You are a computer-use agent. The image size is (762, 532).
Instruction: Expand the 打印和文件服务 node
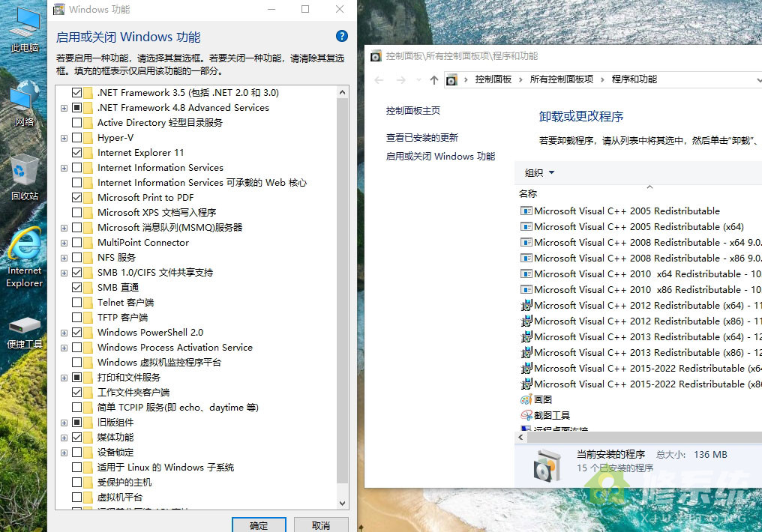point(64,378)
